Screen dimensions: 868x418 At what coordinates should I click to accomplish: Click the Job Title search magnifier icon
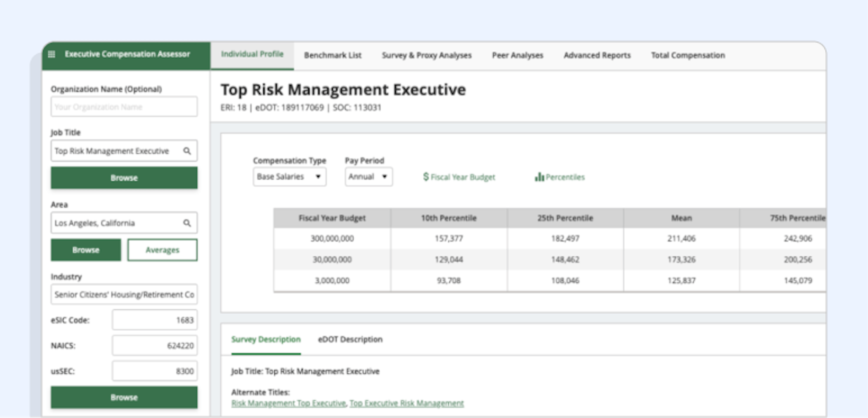click(x=187, y=151)
